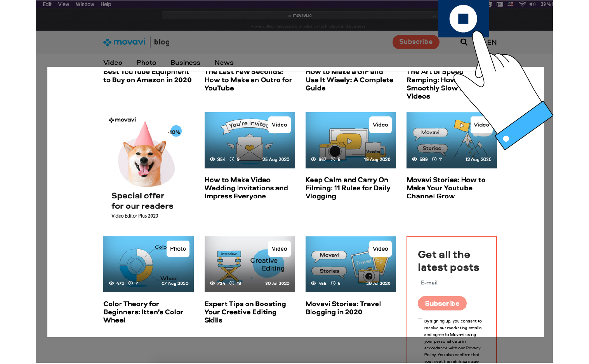The width and height of the screenshot is (589, 364).
Task: Click the -10% discount badge on the dog ad
Action: [x=175, y=132]
